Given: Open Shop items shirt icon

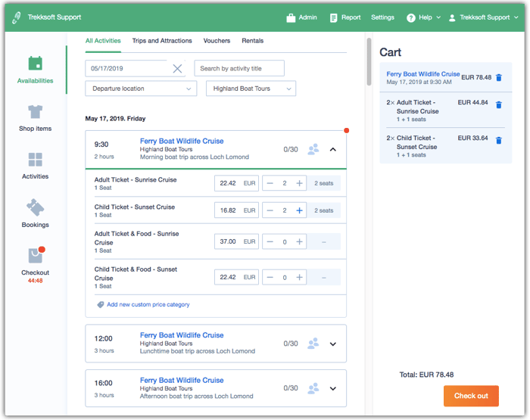Looking at the screenshot, I should pyautogui.click(x=35, y=112).
